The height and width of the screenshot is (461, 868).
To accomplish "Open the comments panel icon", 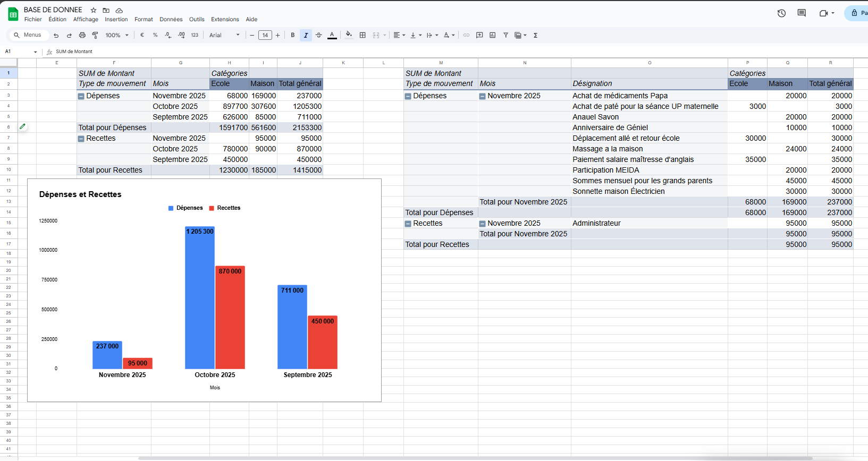I will pyautogui.click(x=802, y=13).
